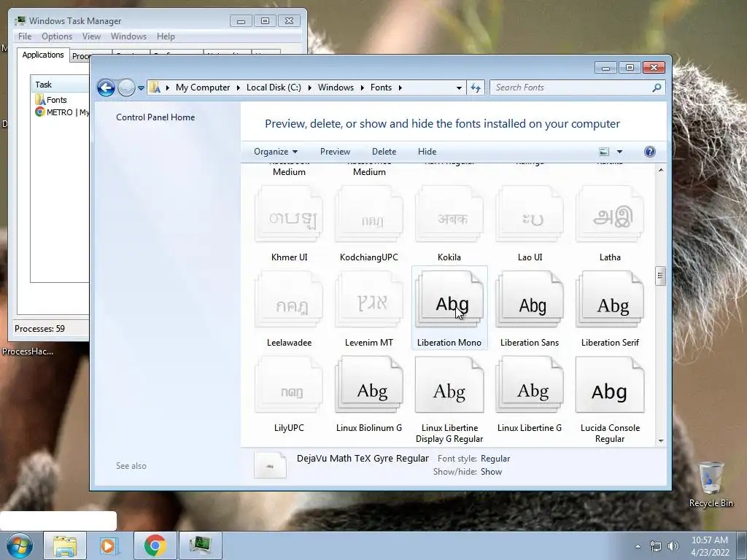This screenshot has height=560, width=747.
Task: Select the Lao UI font icon
Action: (530, 214)
